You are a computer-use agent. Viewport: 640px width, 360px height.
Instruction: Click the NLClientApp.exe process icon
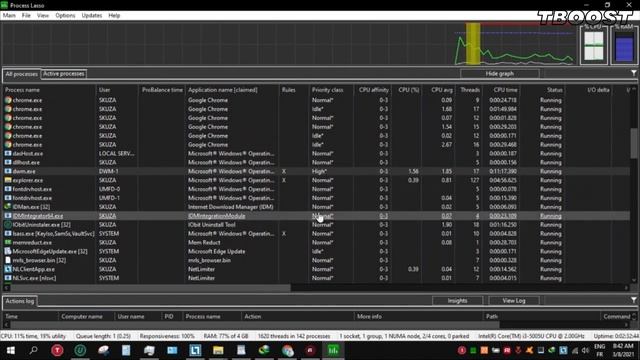click(8, 269)
